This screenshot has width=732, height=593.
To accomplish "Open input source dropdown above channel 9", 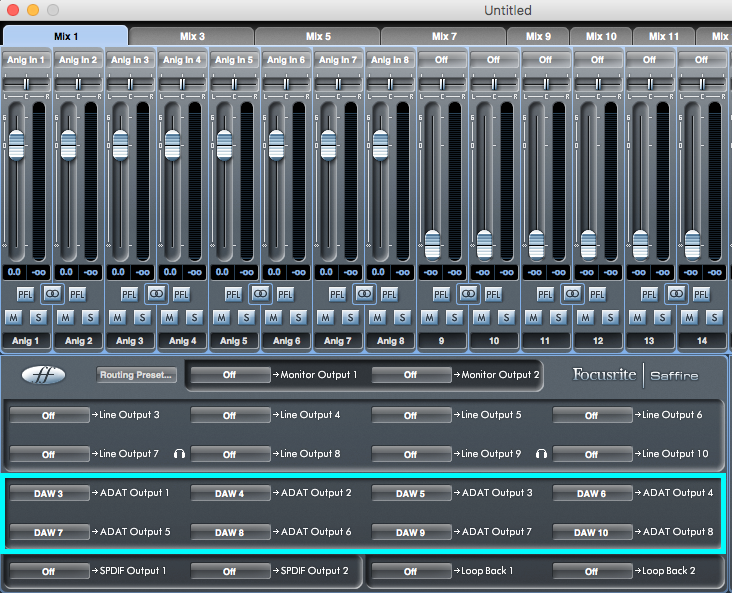I will pyautogui.click(x=442, y=60).
